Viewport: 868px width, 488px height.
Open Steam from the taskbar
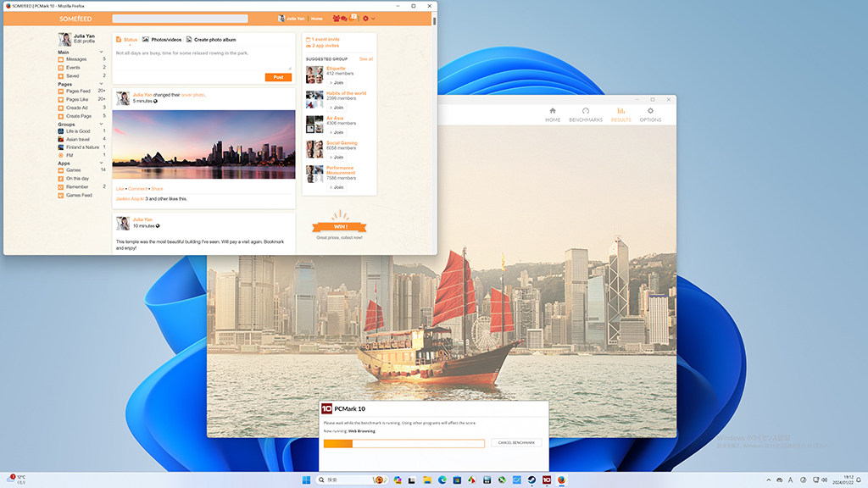531,480
